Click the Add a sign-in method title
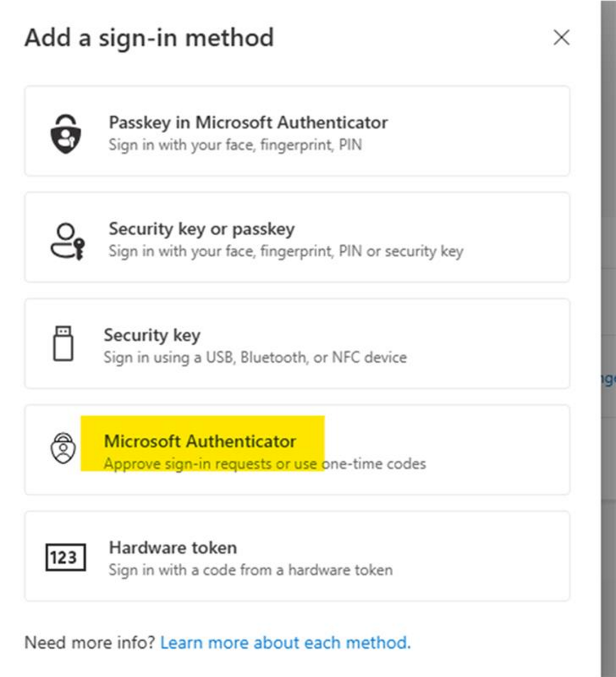Image resolution: width=616 pixels, height=677 pixels. click(148, 38)
